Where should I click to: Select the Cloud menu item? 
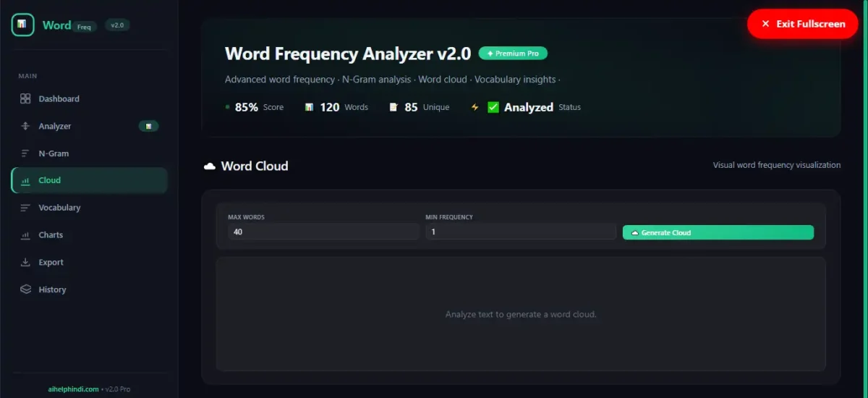pyautogui.click(x=89, y=180)
